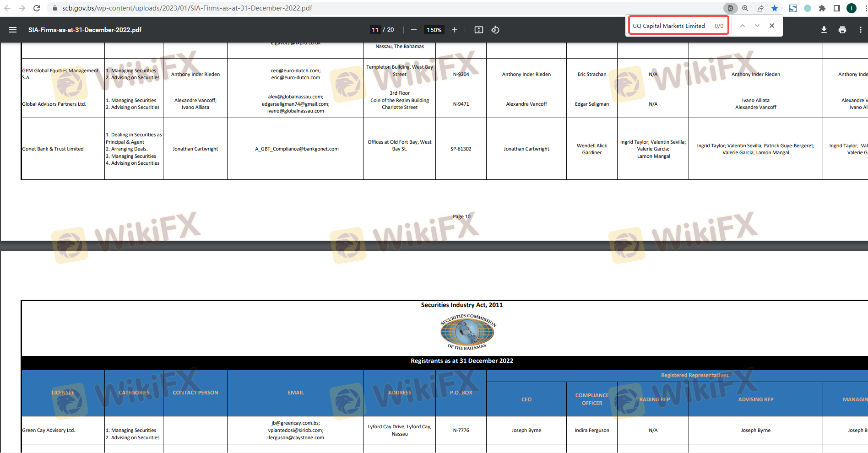Close the find bar
The height and width of the screenshot is (453, 868).
click(772, 26)
